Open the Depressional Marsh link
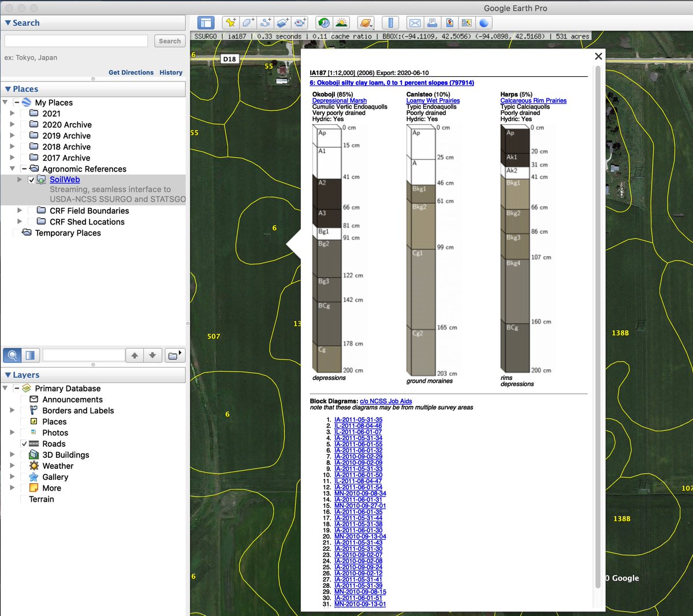693x616 pixels. (x=340, y=100)
